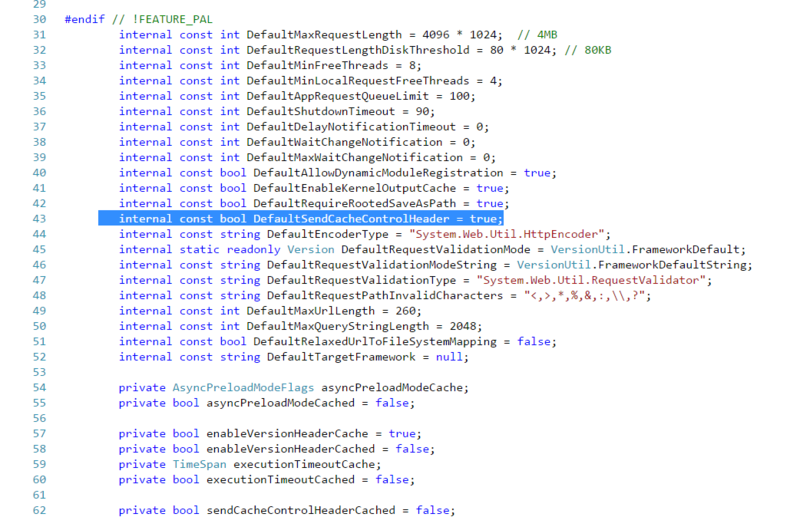Click DefaultTargetFramework identifier
Screen dimensions: 800x517
coord(341,357)
